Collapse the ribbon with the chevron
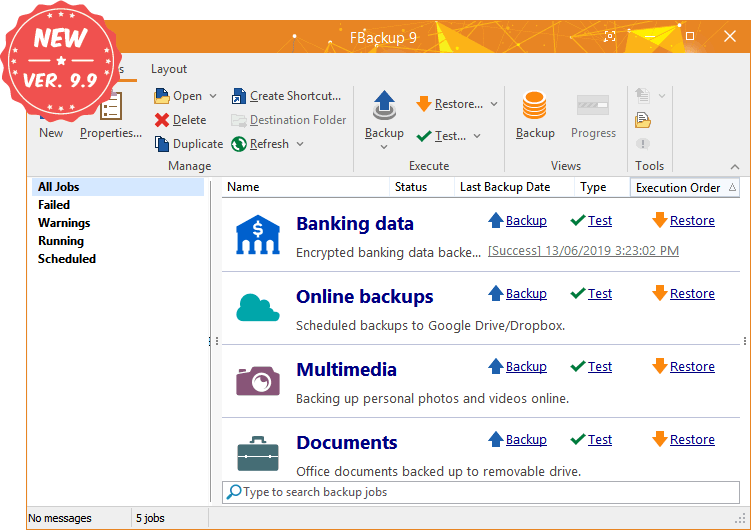 pos(735,167)
